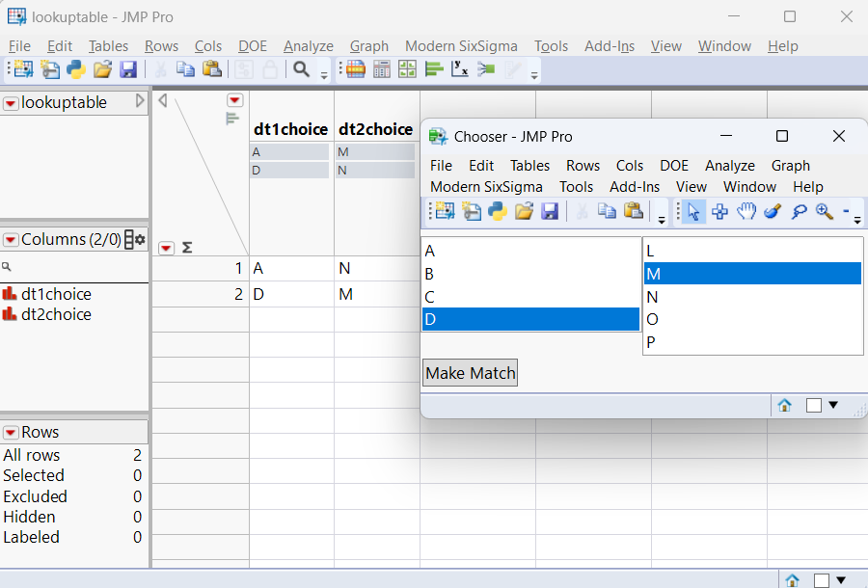
Task: Open red triangle above dt1choice column header
Action: click(x=234, y=100)
